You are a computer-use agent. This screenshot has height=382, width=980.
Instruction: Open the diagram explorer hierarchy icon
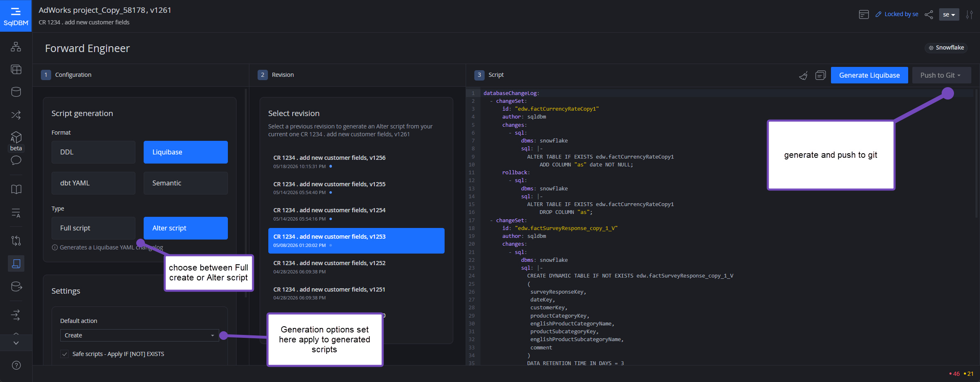(x=16, y=47)
